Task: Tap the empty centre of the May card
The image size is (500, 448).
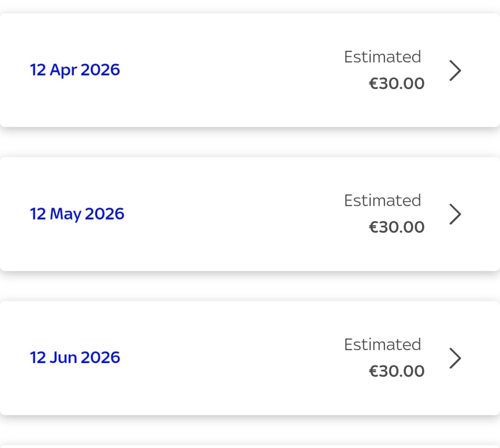Action: pyautogui.click(x=231, y=214)
